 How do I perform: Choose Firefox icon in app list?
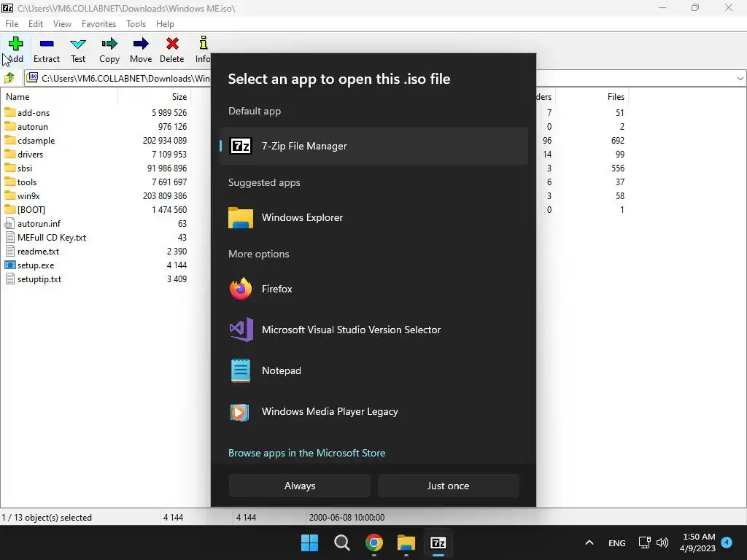241,289
